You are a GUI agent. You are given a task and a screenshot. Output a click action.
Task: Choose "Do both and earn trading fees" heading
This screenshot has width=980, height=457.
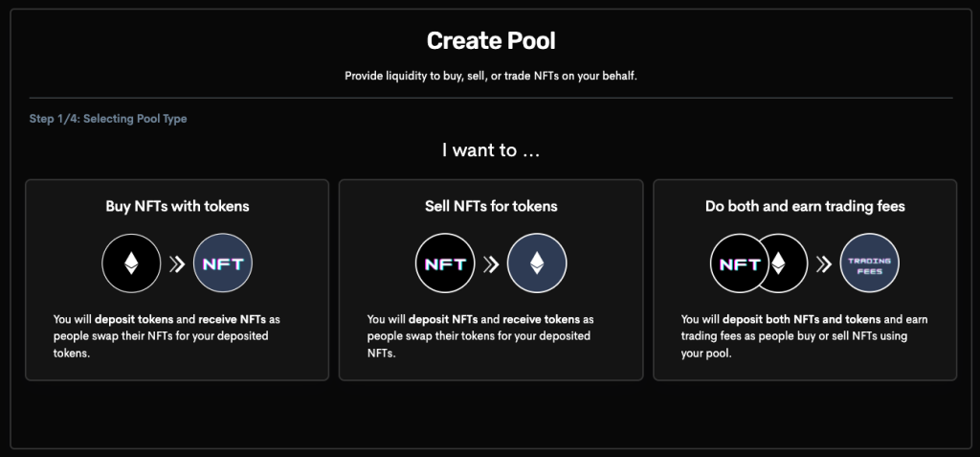click(x=805, y=206)
